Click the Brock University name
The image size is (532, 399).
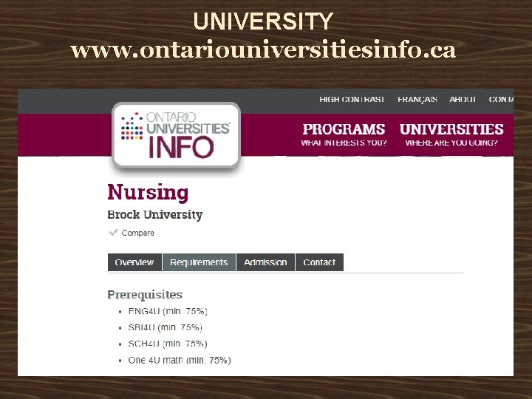click(x=154, y=215)
